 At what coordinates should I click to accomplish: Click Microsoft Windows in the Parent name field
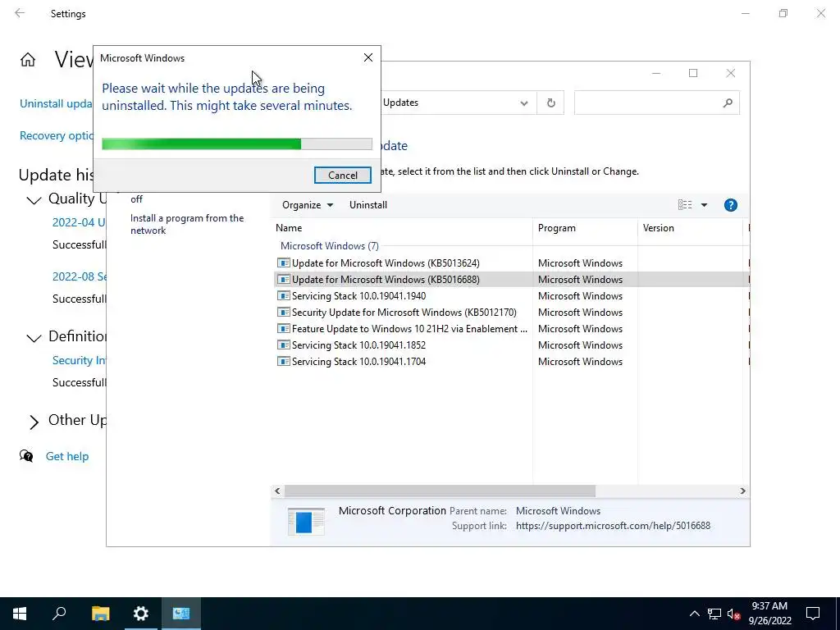(558, 510)
